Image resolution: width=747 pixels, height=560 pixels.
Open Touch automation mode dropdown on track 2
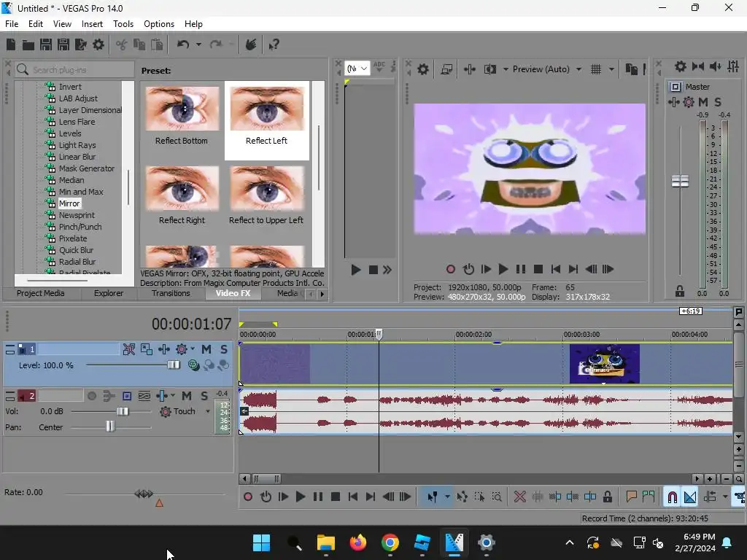coord(208,411)
